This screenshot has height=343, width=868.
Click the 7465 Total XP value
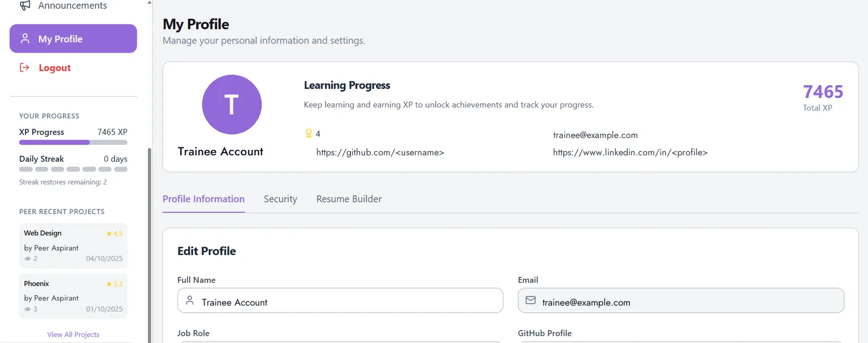pos(823,92)
